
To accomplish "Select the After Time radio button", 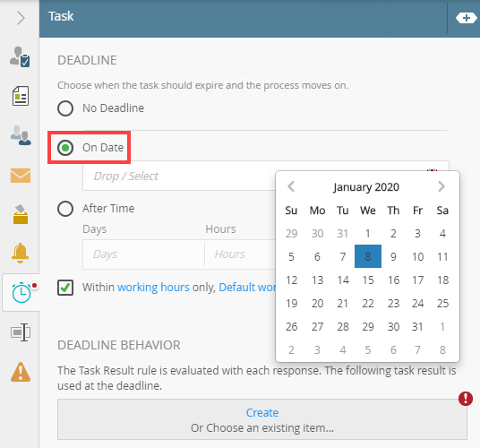I will [x=65, y=209].
